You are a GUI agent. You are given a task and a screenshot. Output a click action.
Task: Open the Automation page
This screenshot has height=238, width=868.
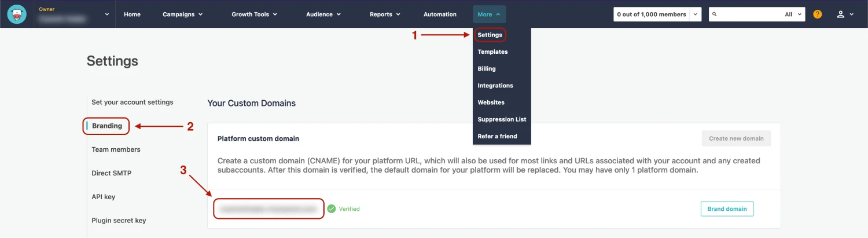coord(440,14)
